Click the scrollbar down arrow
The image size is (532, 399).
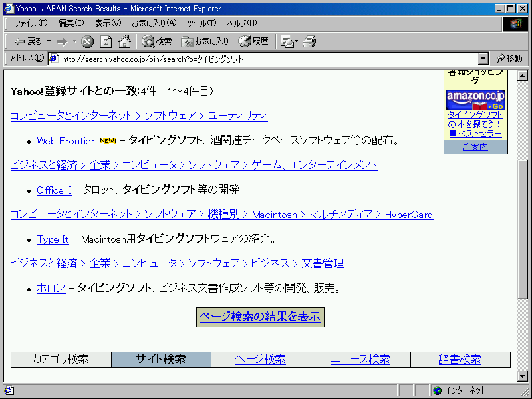pyautogui.click(x=523, y=376)
